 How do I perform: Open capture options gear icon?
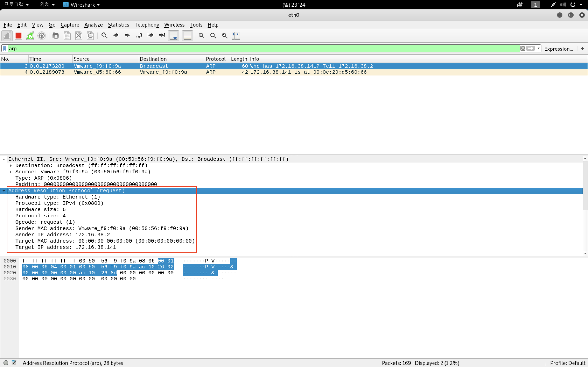click(42, 36)
